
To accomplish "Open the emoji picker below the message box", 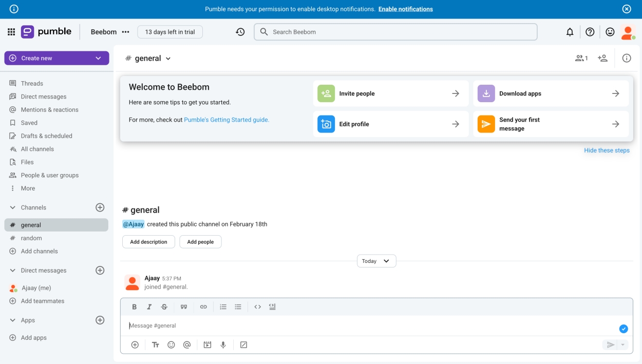I will click(171, 344).
